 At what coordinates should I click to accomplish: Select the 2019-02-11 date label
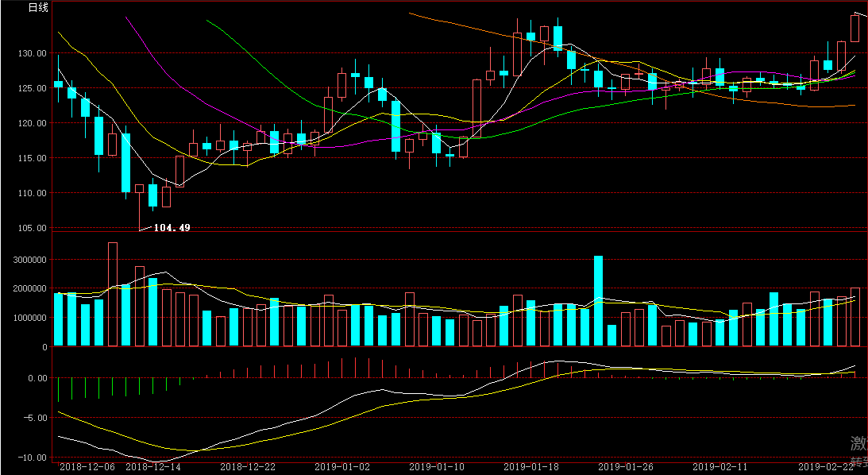click(721, 468)
